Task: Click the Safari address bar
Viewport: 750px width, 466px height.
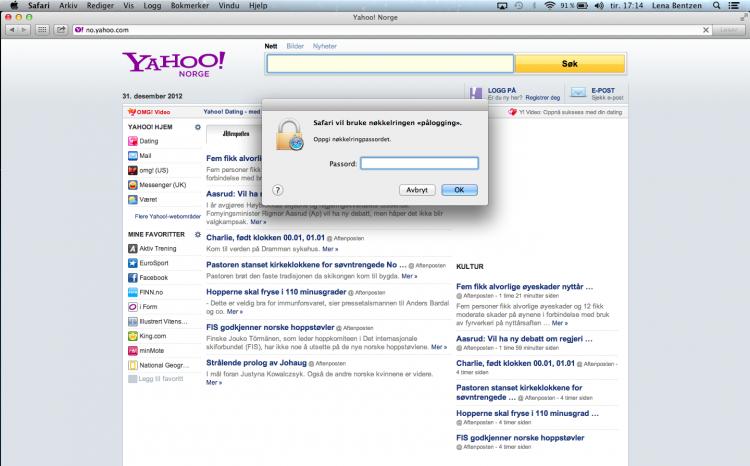Action: pos(391,30)
